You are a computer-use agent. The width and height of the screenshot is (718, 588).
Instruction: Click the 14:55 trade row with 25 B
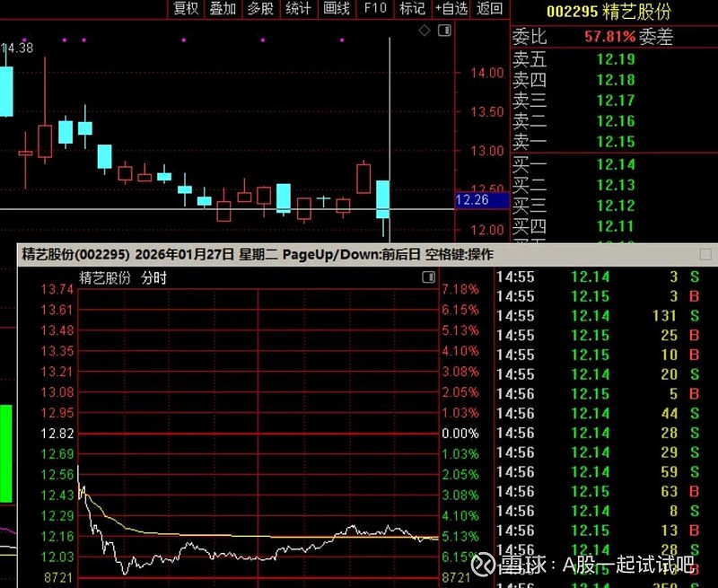(x=598, y=335)
